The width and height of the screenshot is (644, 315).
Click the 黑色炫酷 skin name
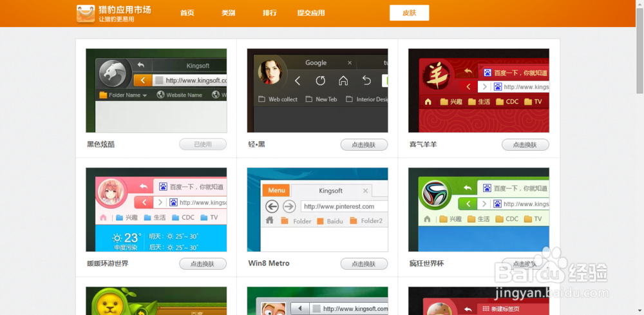click(x=100, y=144)
